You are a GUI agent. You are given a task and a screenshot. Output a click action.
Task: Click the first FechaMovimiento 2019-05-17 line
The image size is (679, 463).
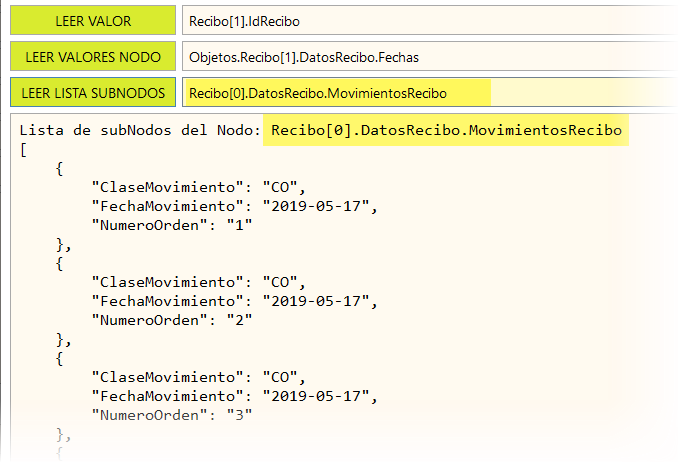[x=236, y=206]
